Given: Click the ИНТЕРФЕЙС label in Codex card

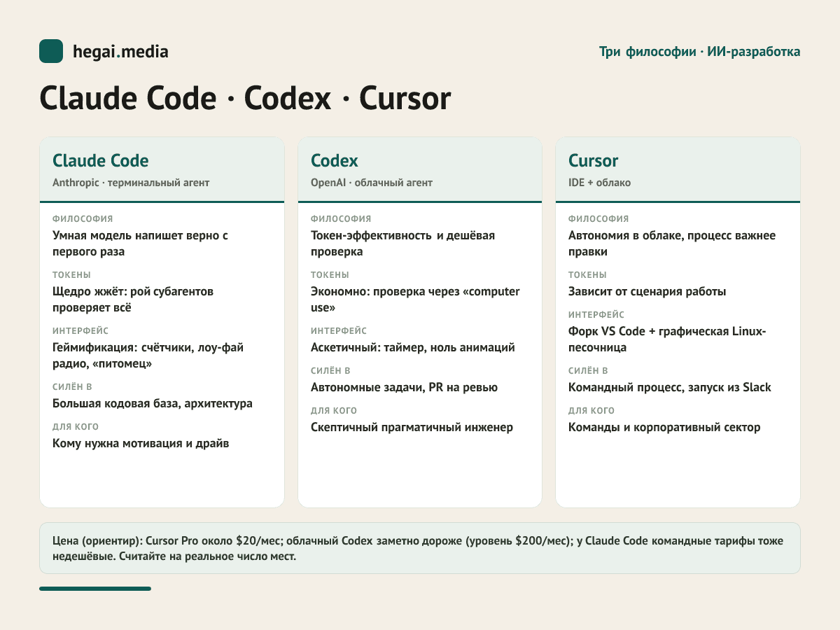Looking at the screenshot, I should tap(339, 331).
